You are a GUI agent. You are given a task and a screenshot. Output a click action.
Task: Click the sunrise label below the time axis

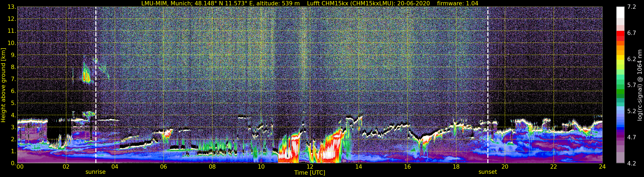tap(96, 172)
